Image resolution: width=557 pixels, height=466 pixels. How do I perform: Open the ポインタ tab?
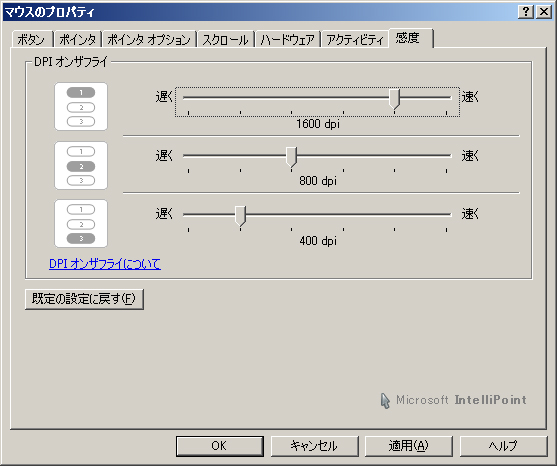point(78,39)
